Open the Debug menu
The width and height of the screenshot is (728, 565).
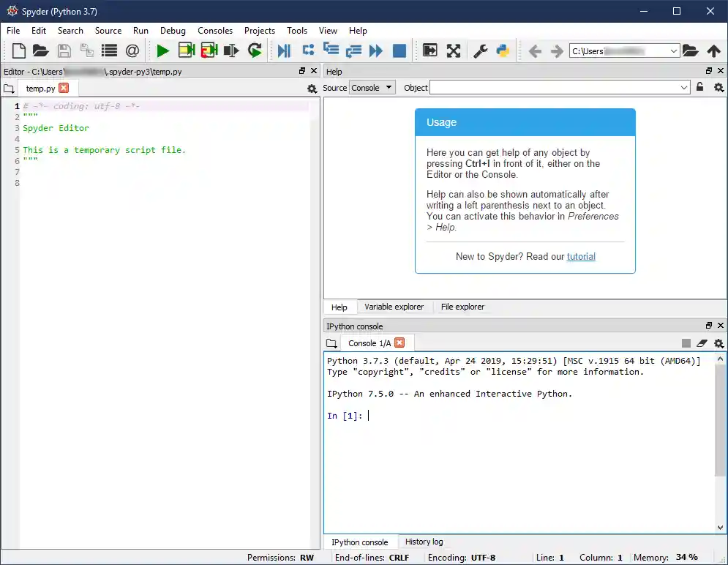pos(173,30)
